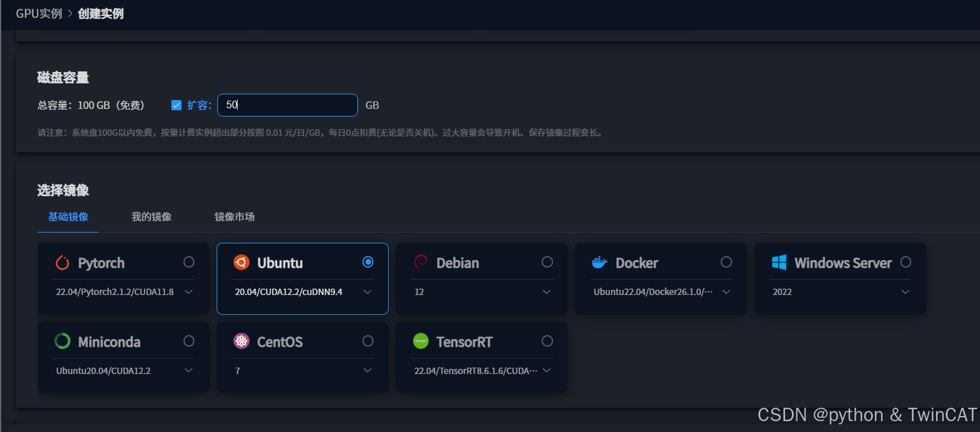Click the 请注意 system disk pricing note

tap(320, 133)
